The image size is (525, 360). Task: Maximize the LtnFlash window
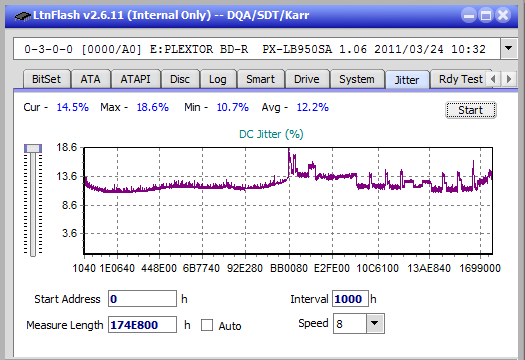pos(486,15)
